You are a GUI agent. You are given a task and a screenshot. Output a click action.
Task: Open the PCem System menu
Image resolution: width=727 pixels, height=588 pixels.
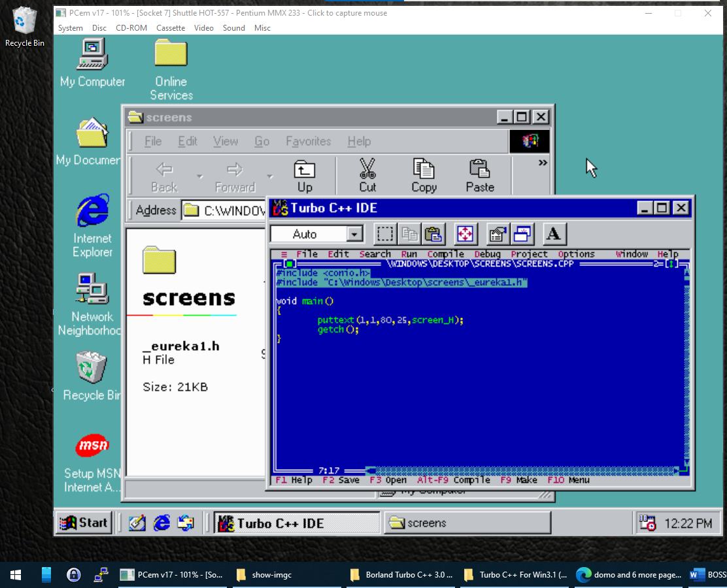pos(71,28)
